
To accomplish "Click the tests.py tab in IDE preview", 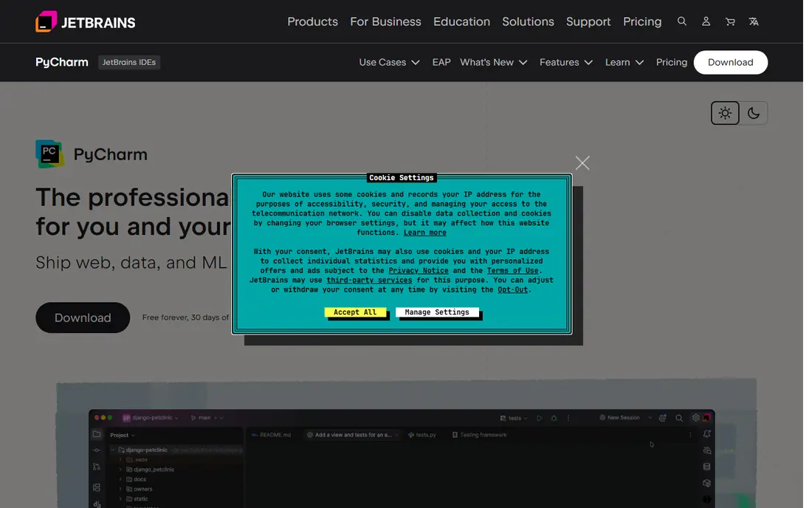I will click(422, 435).
